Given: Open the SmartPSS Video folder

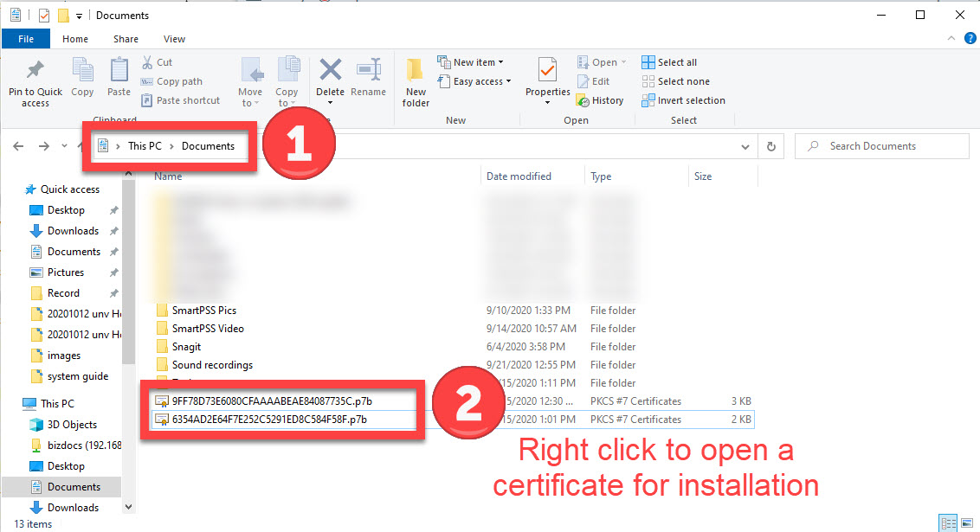Looking at the screenshot, I should 208,329.
